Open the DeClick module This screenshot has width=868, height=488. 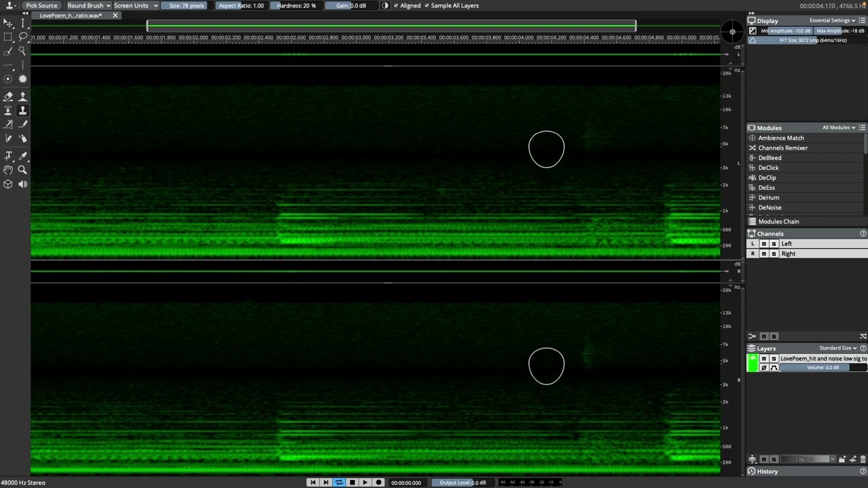768,167
